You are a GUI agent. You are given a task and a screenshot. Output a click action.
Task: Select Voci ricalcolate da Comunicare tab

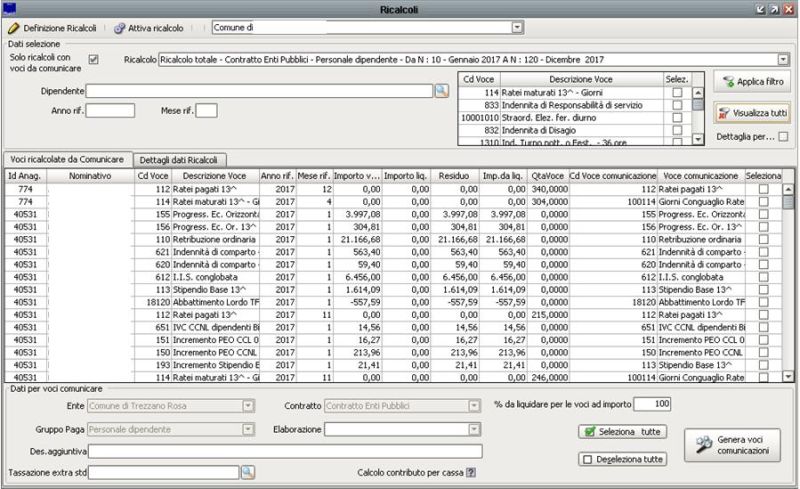click(x=67, y=160)
